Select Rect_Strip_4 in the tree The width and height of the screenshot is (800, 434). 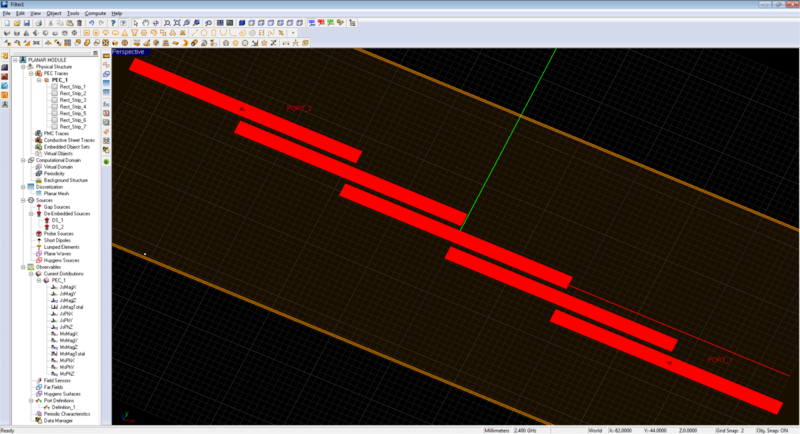pyautogui.click(x=72, y=107)
